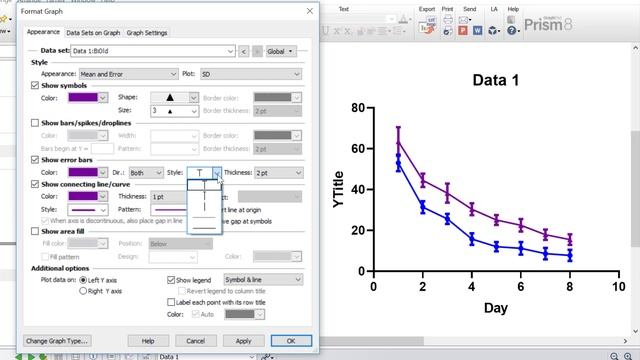Viewport: 640px width, 360px height.
Task: Click the Cancel button
Action: [196, 341]
